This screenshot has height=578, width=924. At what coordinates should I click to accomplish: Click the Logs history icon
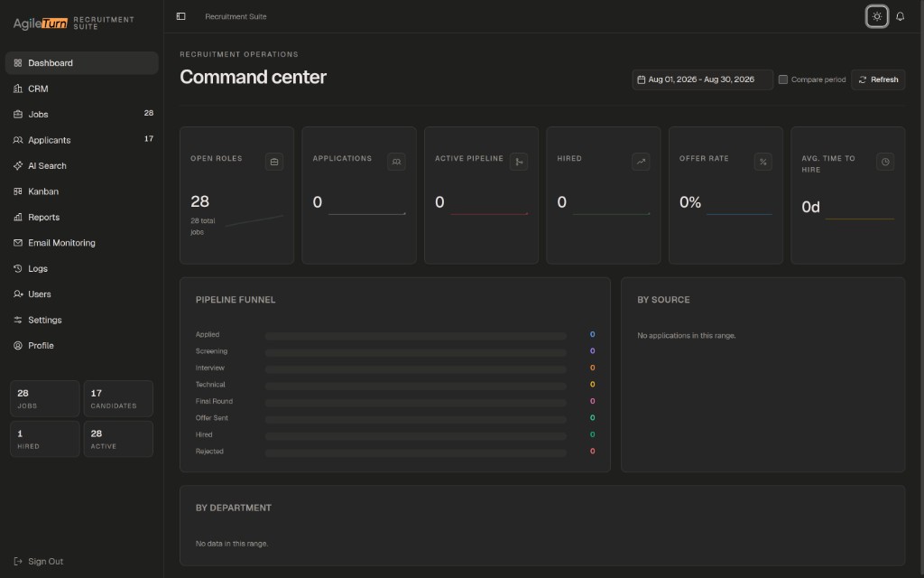tap(18, 268)
